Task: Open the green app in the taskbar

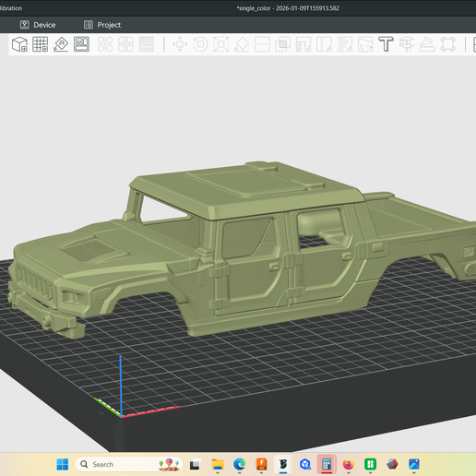Action: click(370, 464)
